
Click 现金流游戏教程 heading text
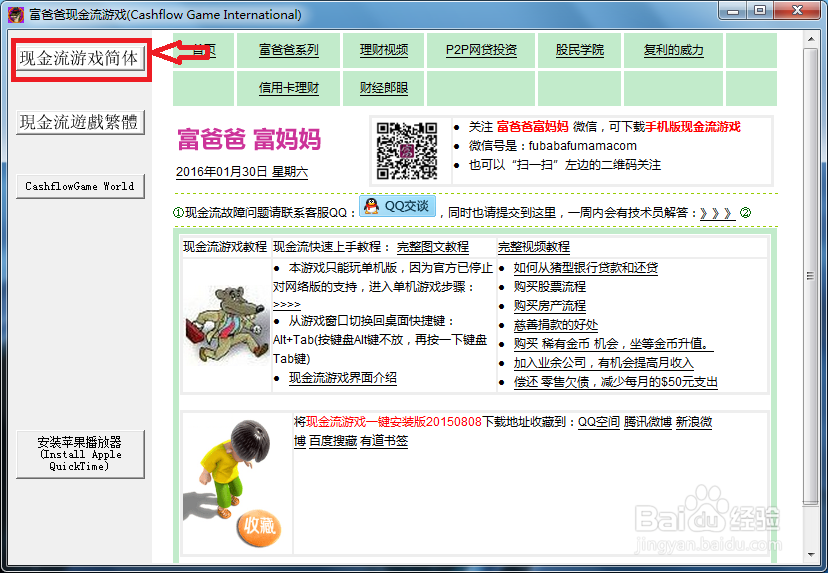[x=225, y=247]
